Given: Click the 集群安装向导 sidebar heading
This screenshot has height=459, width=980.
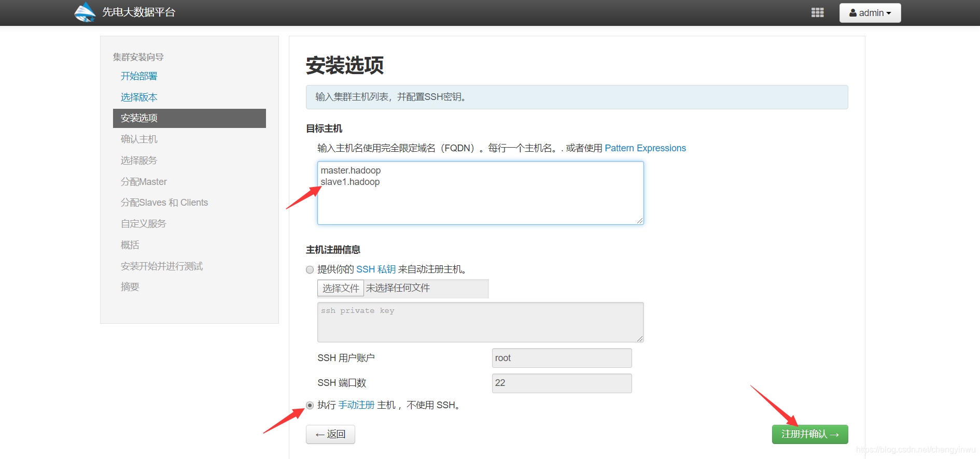Looking at the screenshot, I should coord(138,57).
